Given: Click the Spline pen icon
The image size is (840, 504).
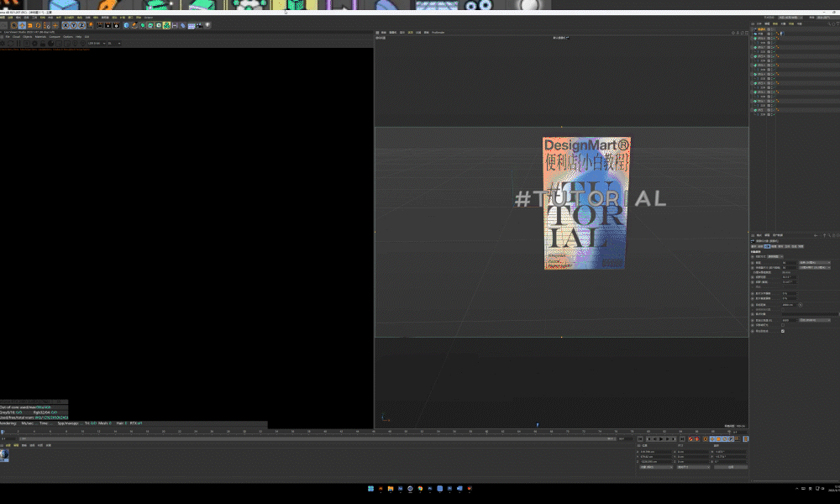Looking at the screenshot, I should [134, 25].
